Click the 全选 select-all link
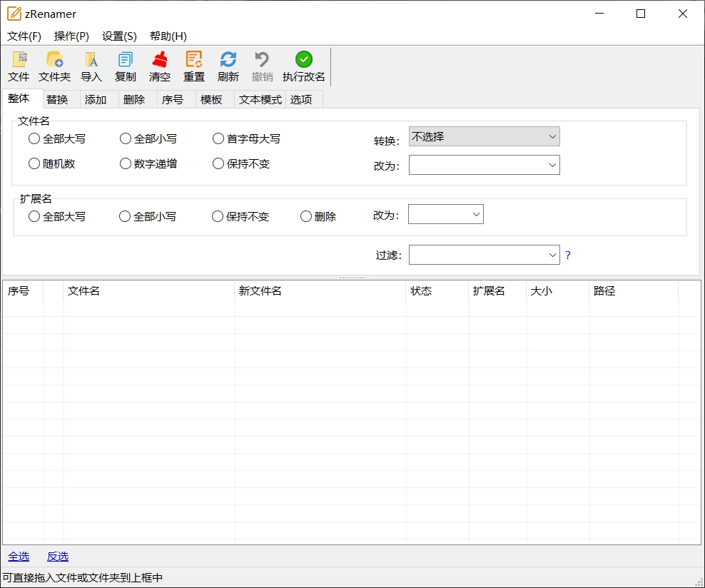Screen dimensions: 705x588 (x=19, y=556)
